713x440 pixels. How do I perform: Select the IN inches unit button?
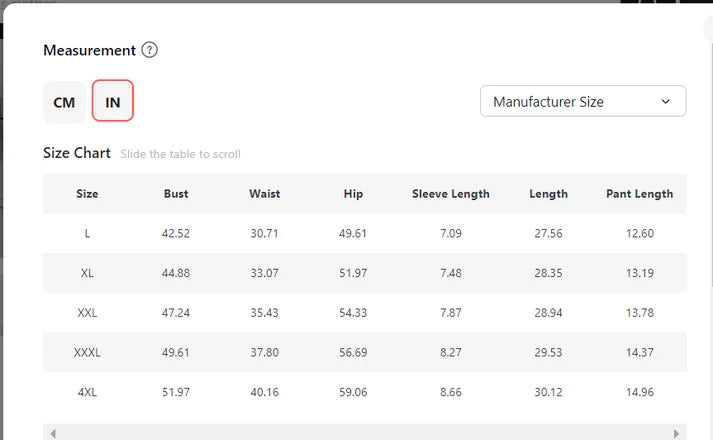point(113,102)
